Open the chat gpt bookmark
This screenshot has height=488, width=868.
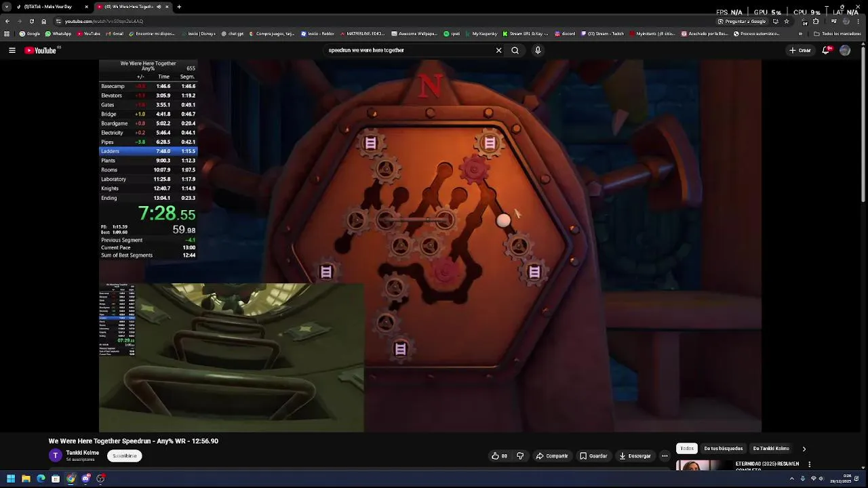(232, 33)
